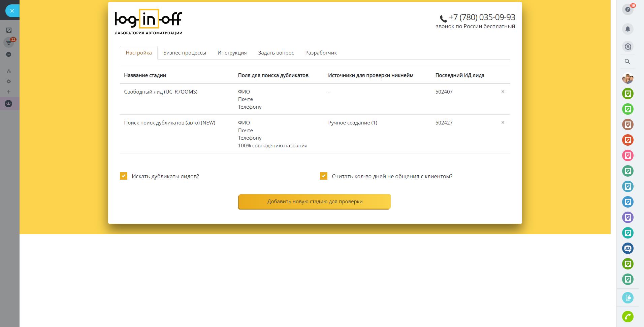
Task: Open the tasks checkbox icon in left sidebar
Action: (9, 30)
